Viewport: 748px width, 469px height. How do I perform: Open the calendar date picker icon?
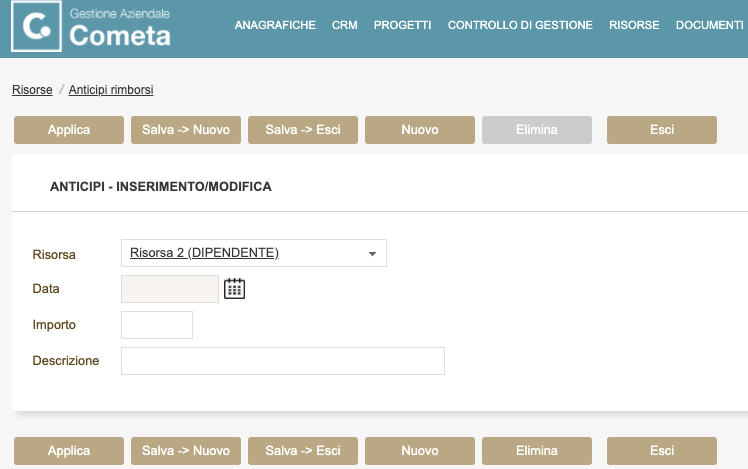(x=234, y=289)
